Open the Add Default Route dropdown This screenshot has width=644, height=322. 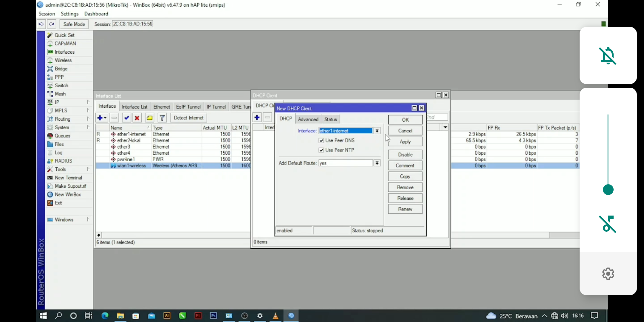pos(377,163)
